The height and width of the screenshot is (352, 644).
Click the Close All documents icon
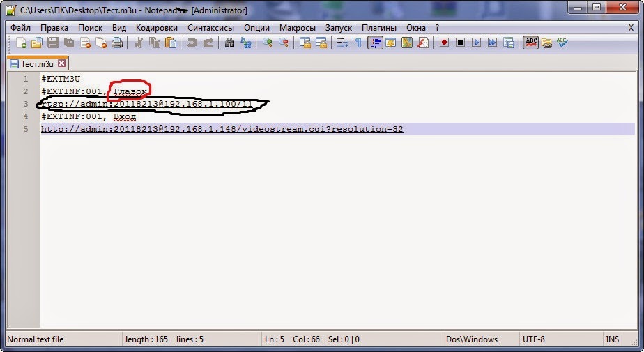coord(101,43)
